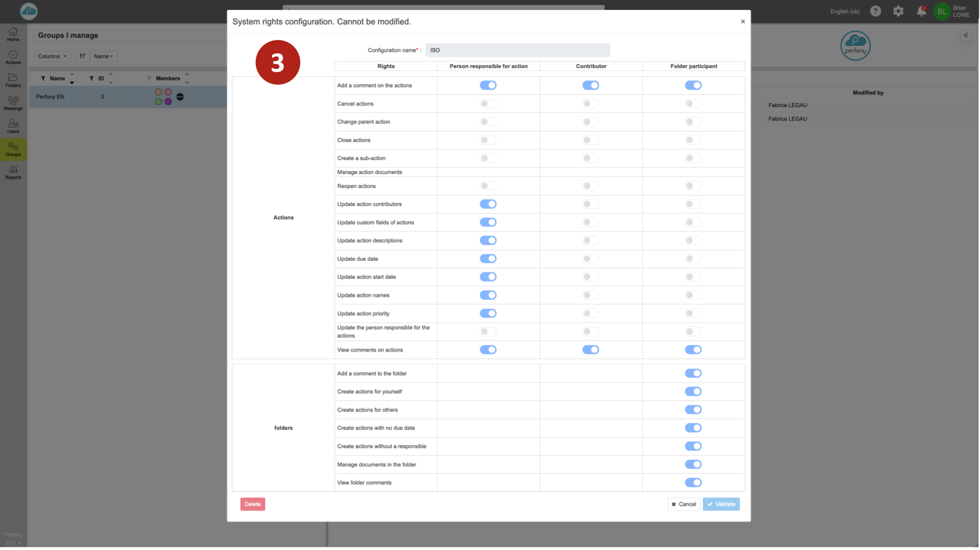Click the notifications bell icon
This screenshot has height=550, width=980.
click(x=921, y=12)
